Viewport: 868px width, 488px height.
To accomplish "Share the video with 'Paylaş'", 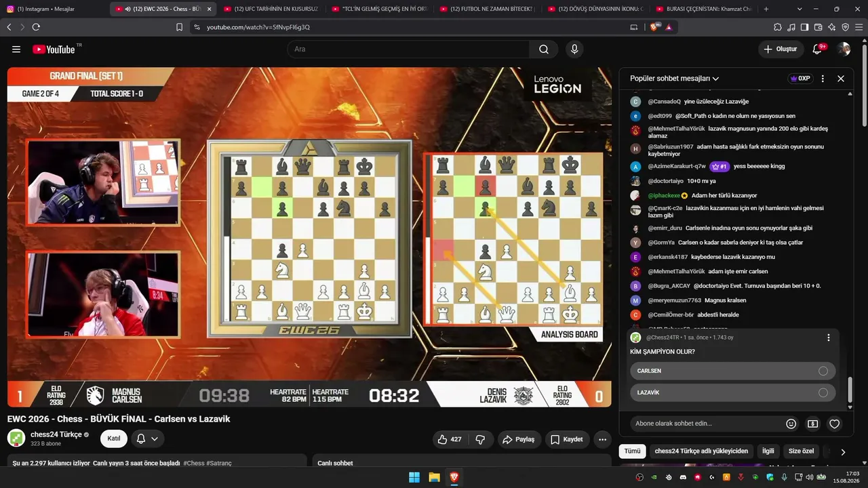I will click(x=519, y=439).
